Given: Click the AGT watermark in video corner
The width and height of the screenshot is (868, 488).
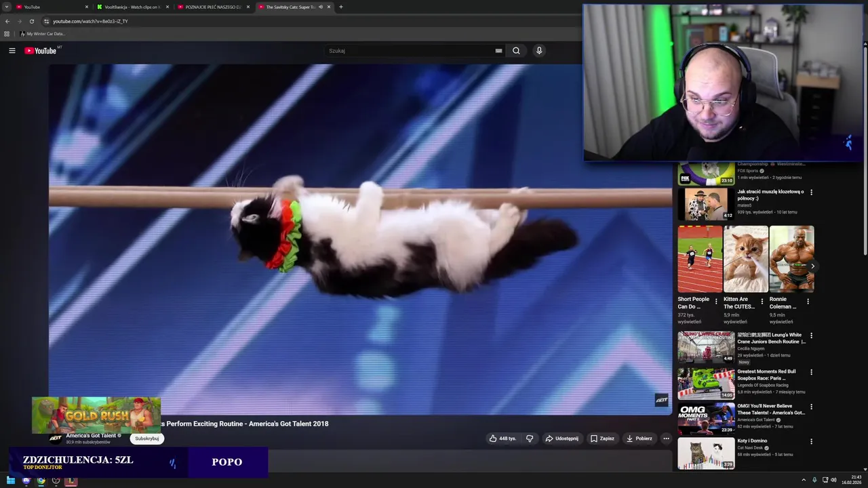Looking at the screenshot, I should [661, 401].
